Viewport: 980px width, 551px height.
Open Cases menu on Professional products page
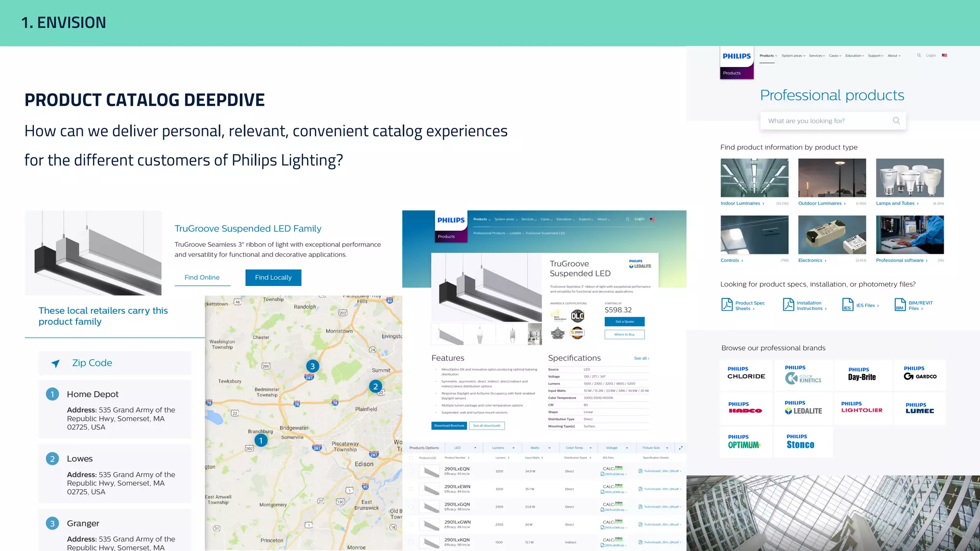tap(835, 56)
